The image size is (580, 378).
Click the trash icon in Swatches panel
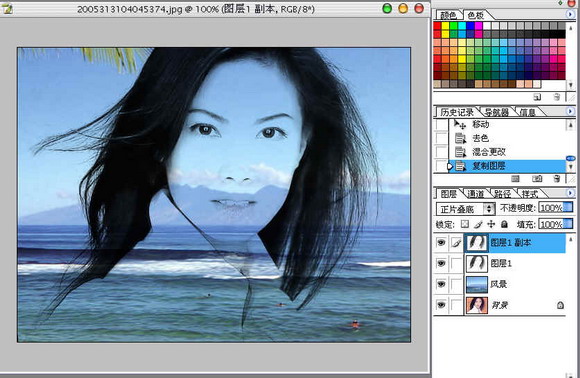tap(556, 97)
